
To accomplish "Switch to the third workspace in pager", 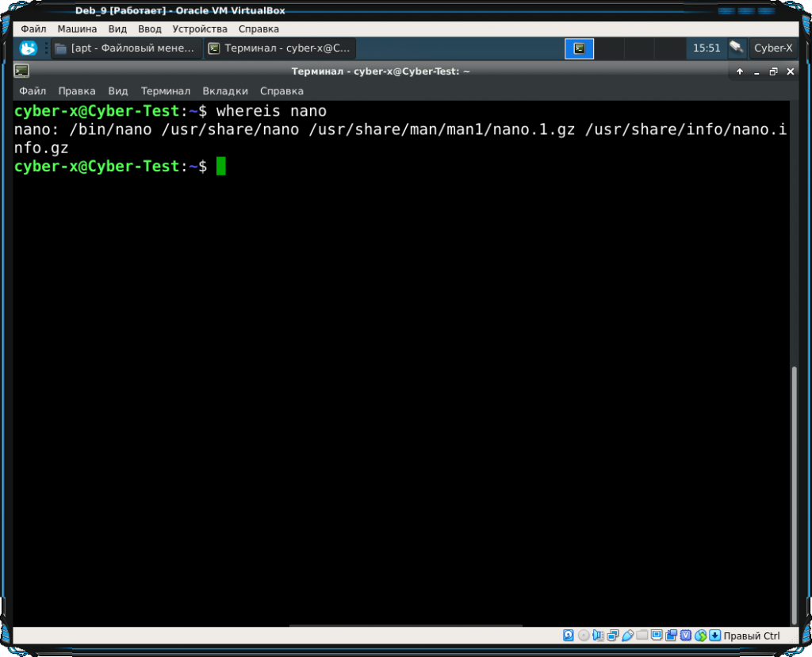I will pyautogui.click(x=639, y=48).
